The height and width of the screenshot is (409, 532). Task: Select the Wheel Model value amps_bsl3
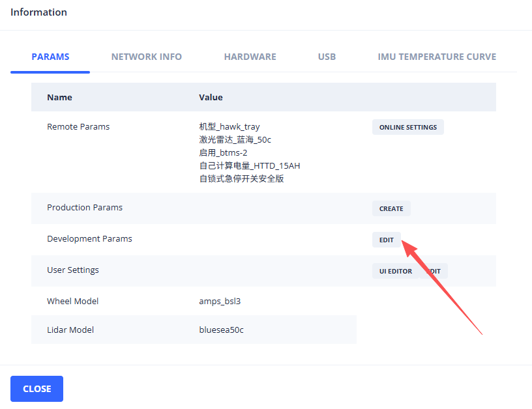(x=220, y=302)
